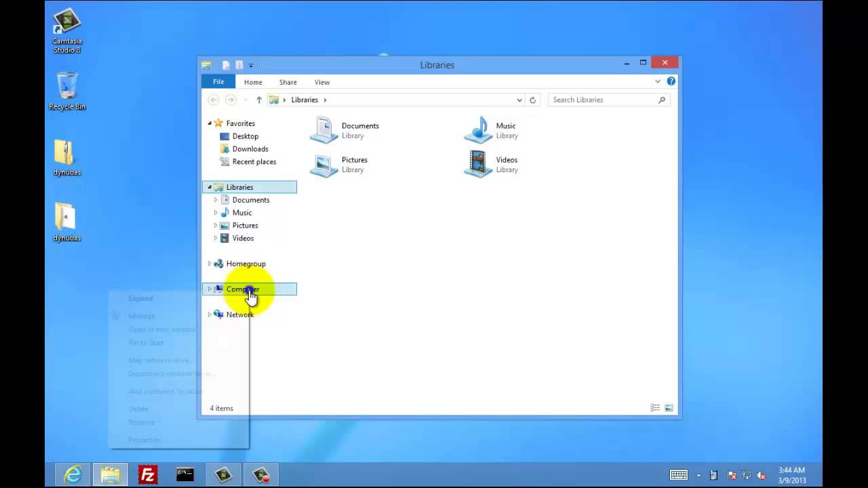Screen dimensions: 868x488
Task: Click the New folder icon in Quick Access Toolbar
Action: coord(239,65)
